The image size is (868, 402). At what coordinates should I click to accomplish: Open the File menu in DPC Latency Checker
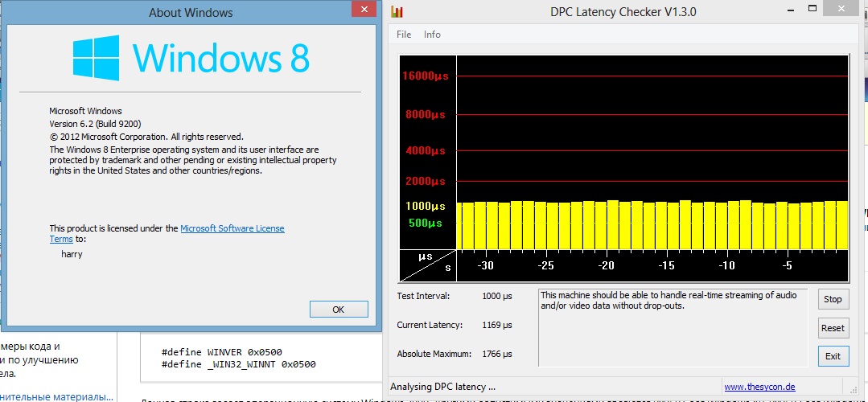(404, 35)
